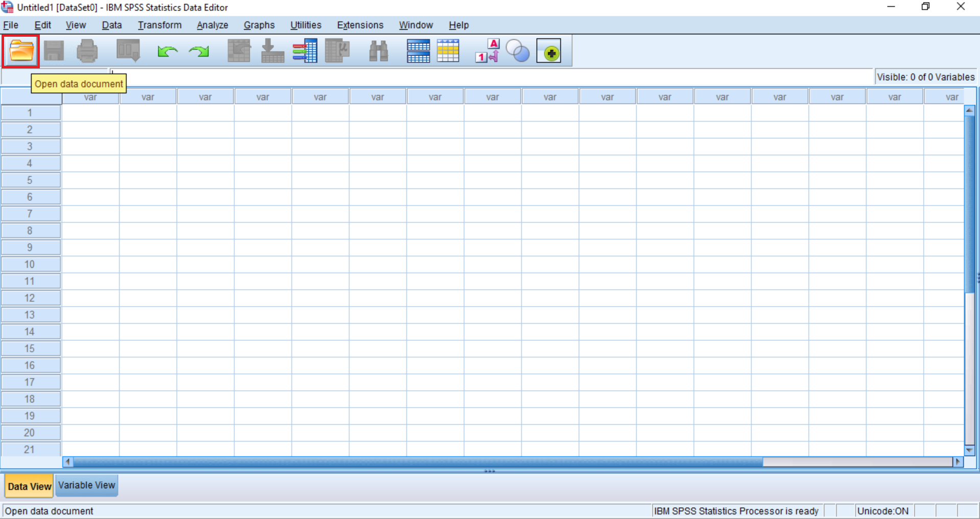Click the horizontal scrollbar thumb
This screenshot has height=519, width=980.
[x=418, y=462]
